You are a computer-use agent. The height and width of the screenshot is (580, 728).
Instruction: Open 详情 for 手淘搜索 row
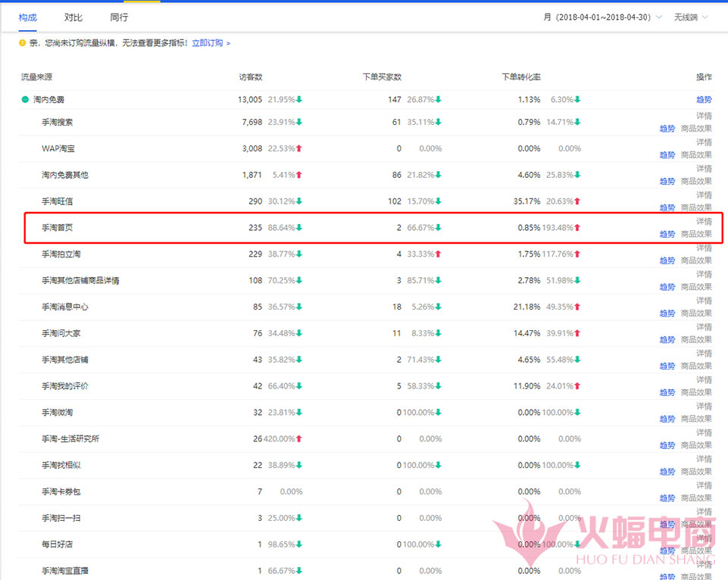click(x=704, y=116)
